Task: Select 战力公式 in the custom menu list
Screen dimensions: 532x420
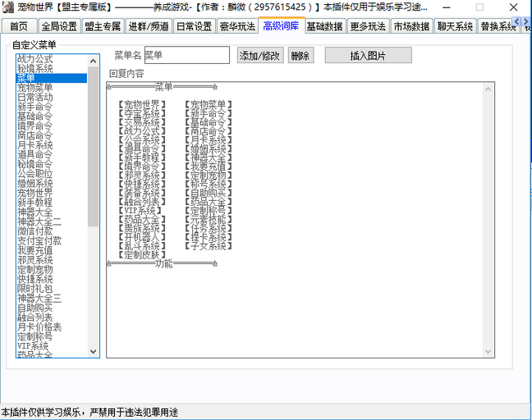Action: pos(35,59)
